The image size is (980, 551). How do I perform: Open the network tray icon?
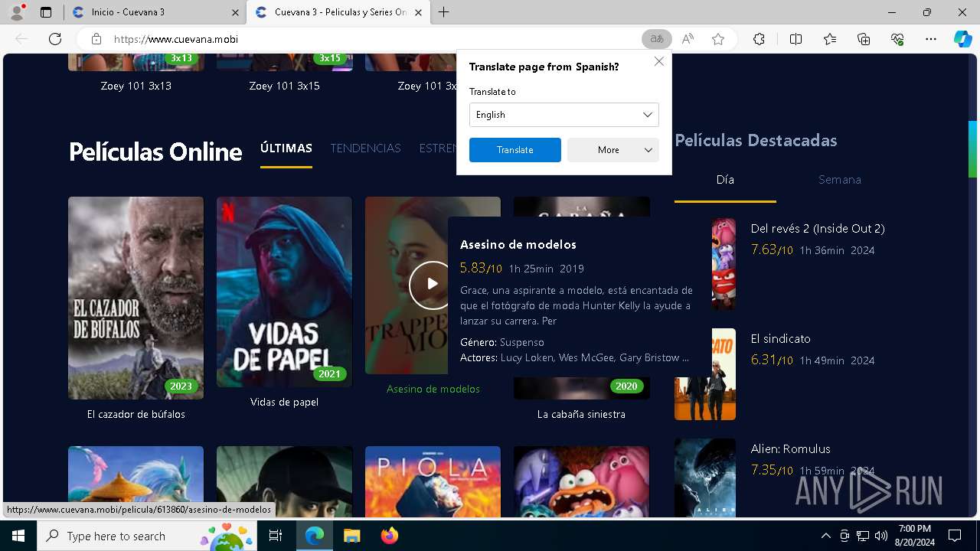(x=862, y=536)
